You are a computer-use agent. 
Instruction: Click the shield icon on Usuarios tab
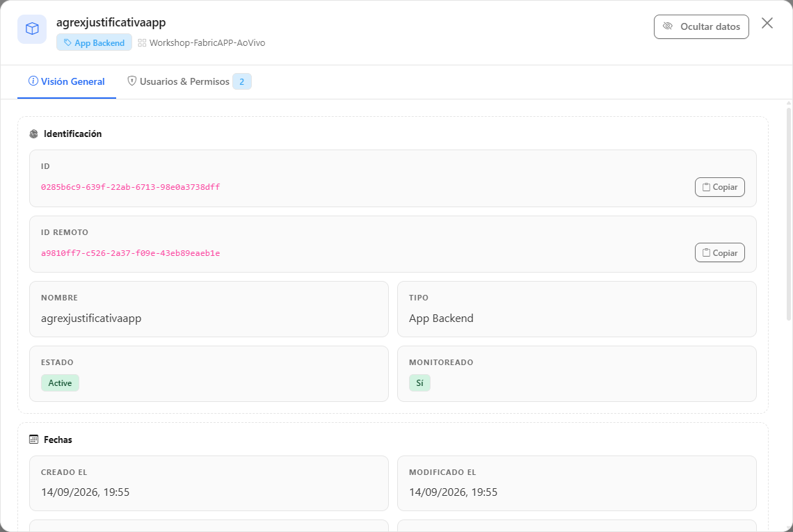pos(132,81)
